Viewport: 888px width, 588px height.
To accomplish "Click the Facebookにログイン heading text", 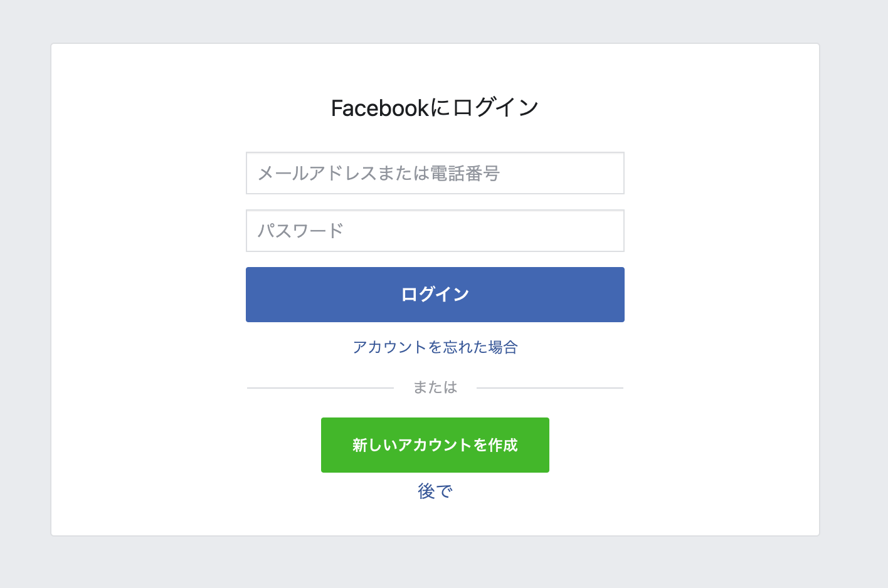I will (x=435, y=108).
